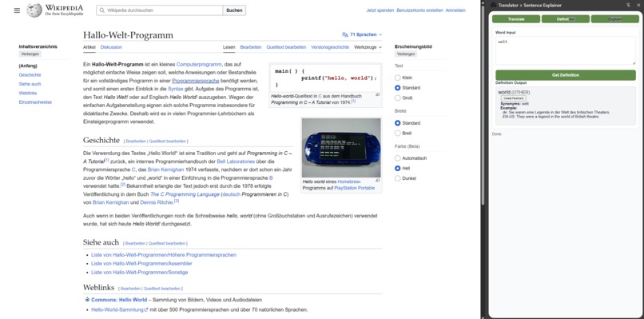This screenshot has height=319, width=644.
Task: Select Standard text size option
Action: coord(397,88)
